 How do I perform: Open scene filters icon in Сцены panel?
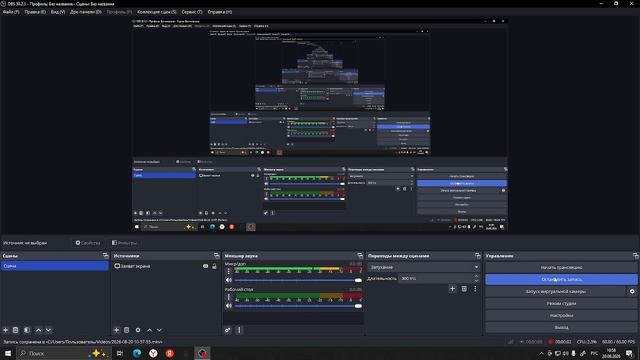click(27, 330)
